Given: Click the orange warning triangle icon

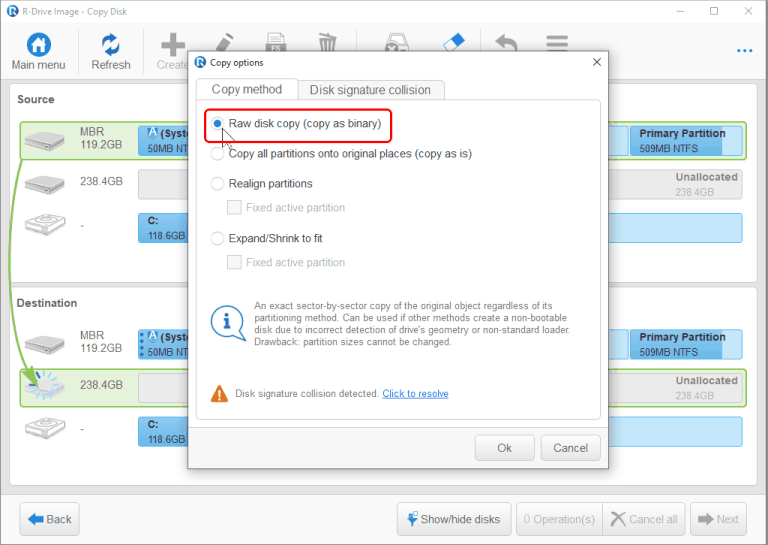Looking at the screenshot, I should (x=219, y=393).
